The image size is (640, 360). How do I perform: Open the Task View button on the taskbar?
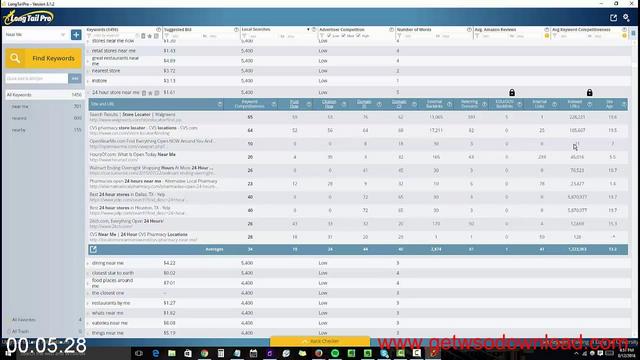pyautogui.click(x=139, y=353)
